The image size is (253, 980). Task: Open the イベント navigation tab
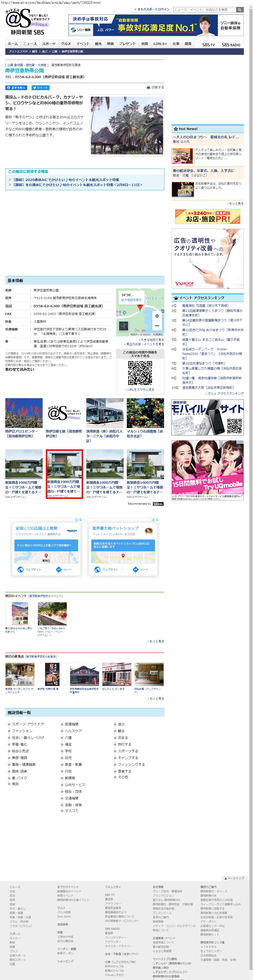(83, 44)
